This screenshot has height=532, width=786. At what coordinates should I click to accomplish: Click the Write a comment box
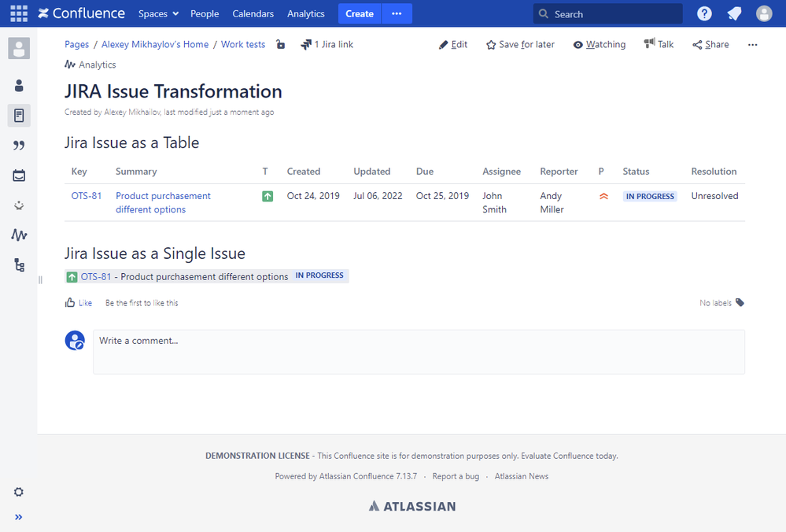click(x=419, y=352)
